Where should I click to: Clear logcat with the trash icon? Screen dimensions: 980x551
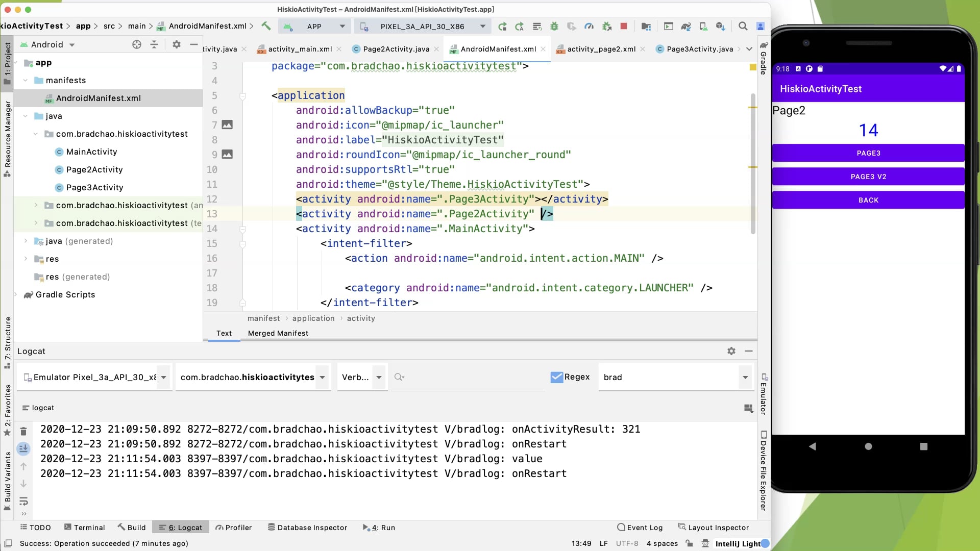pos(23,432)
